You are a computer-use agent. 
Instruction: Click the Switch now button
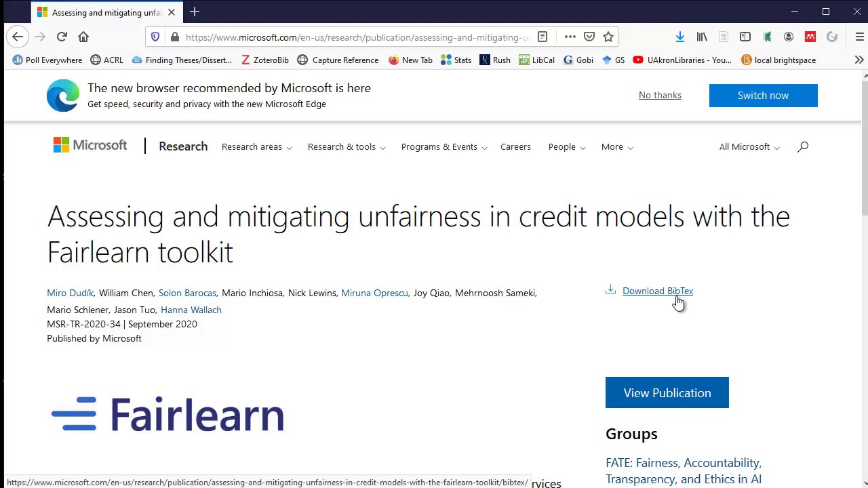click(763, 96)
